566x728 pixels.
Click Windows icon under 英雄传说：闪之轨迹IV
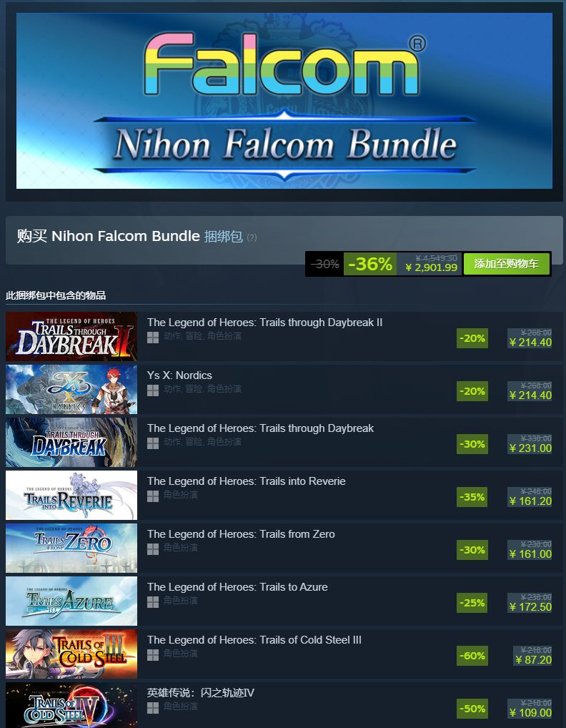pyautogui.click(x=153, y=708)
